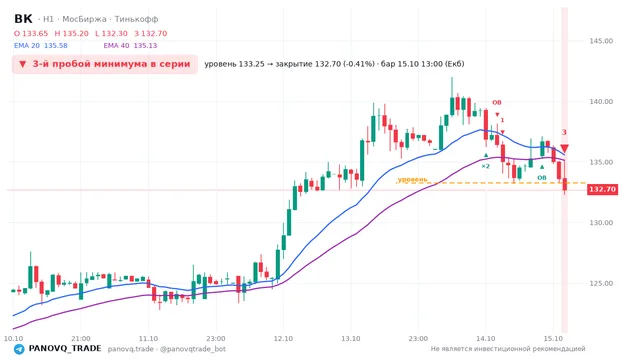640x360 pixels.
Task: Click the red ОВ marker near the top
Action: 497,102
